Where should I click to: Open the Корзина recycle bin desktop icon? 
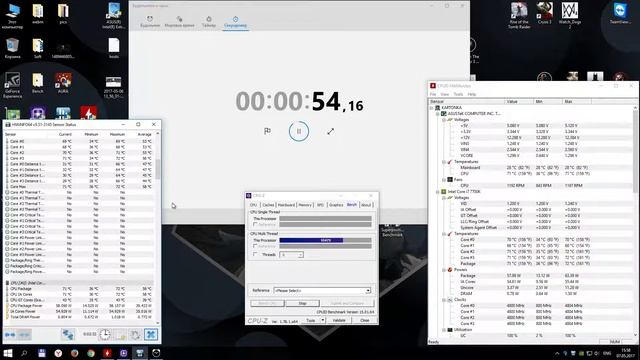12,49
